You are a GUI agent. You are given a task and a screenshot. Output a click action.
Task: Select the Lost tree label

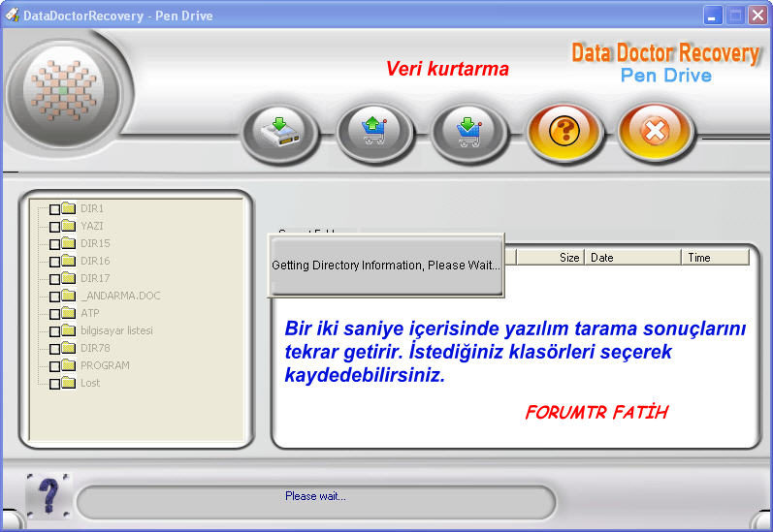pos(90,383)
